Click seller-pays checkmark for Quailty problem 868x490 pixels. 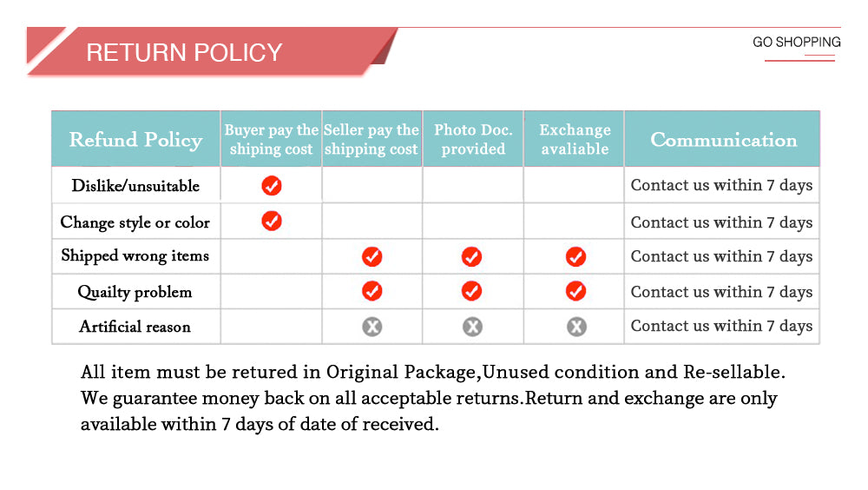point(372,291)
